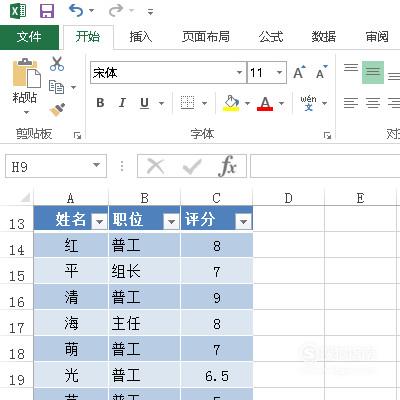This screenshot has width=400, height=400.
Task: Open the 剪贴板 pane launcher
Action: [77, 135]
